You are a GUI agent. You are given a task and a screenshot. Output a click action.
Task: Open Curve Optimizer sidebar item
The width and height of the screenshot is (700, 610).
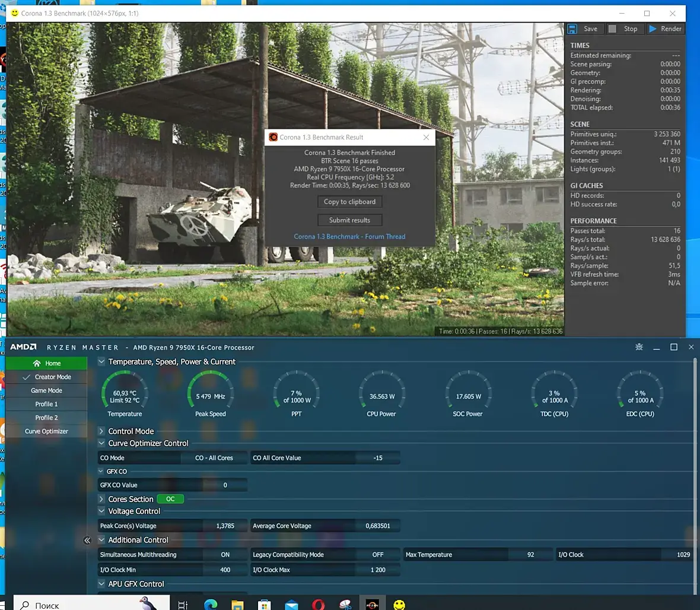(x=46, y=431)
